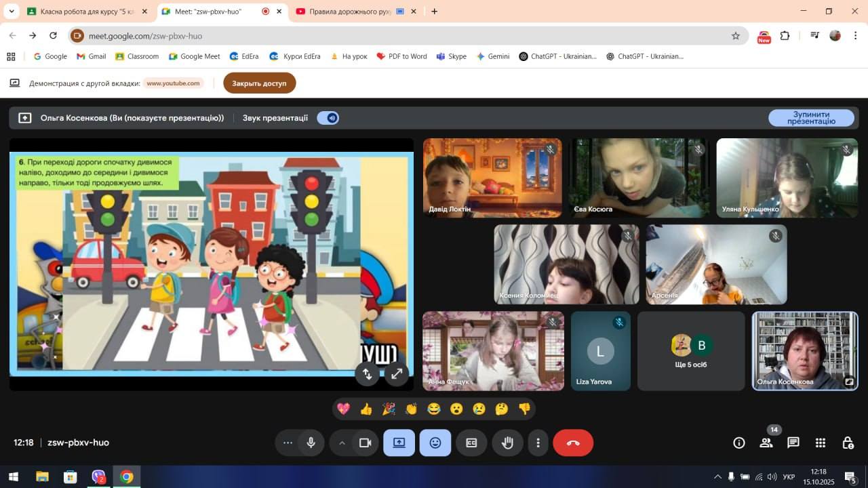Open the Chrome tab search dropdown
Screen dimensions: 868x488
pos(12,11)
